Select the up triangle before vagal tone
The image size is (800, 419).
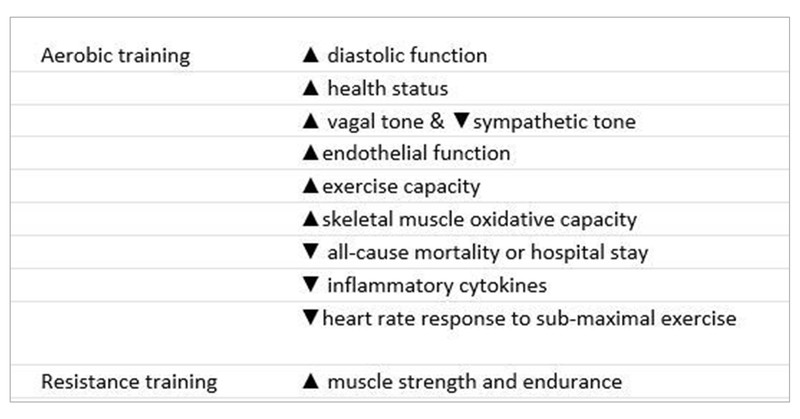(310, 122)
